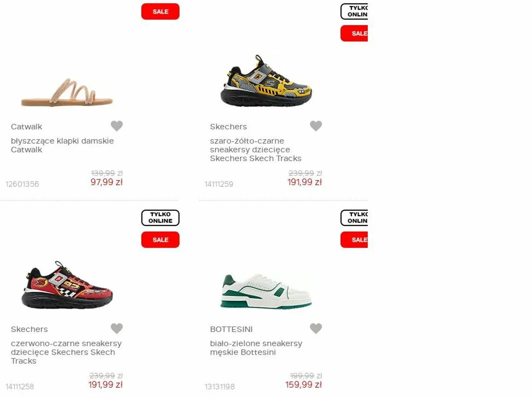The height and width of the screenshot is (398, 532).
Task: Click SALE badge above Bottesini sneakers
Action: point(354,240)
